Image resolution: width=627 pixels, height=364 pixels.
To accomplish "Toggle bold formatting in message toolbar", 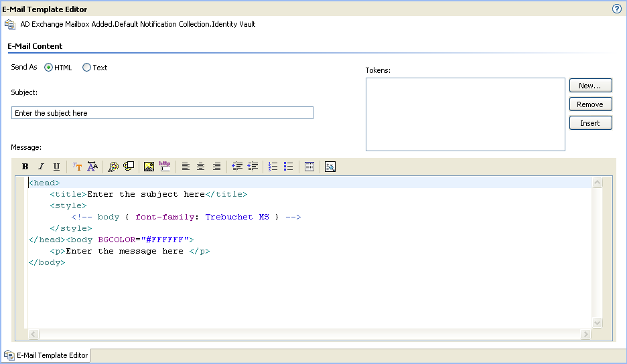I will pos(25,167).
